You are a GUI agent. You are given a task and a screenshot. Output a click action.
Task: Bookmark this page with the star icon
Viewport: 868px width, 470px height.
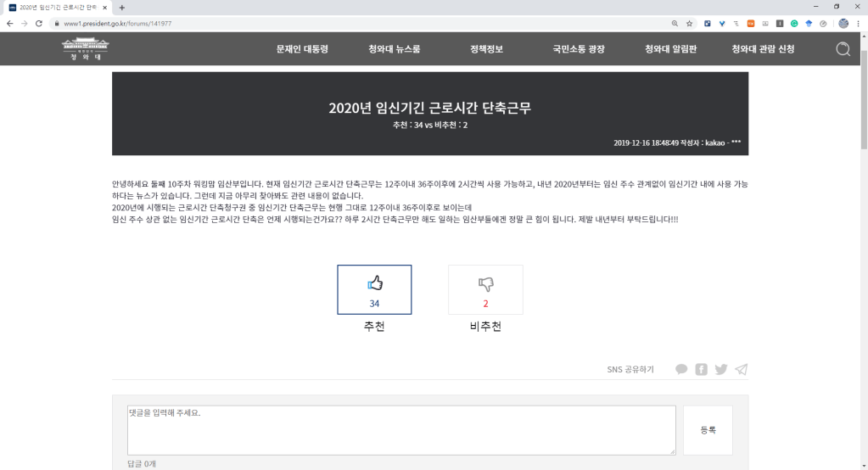689,24
